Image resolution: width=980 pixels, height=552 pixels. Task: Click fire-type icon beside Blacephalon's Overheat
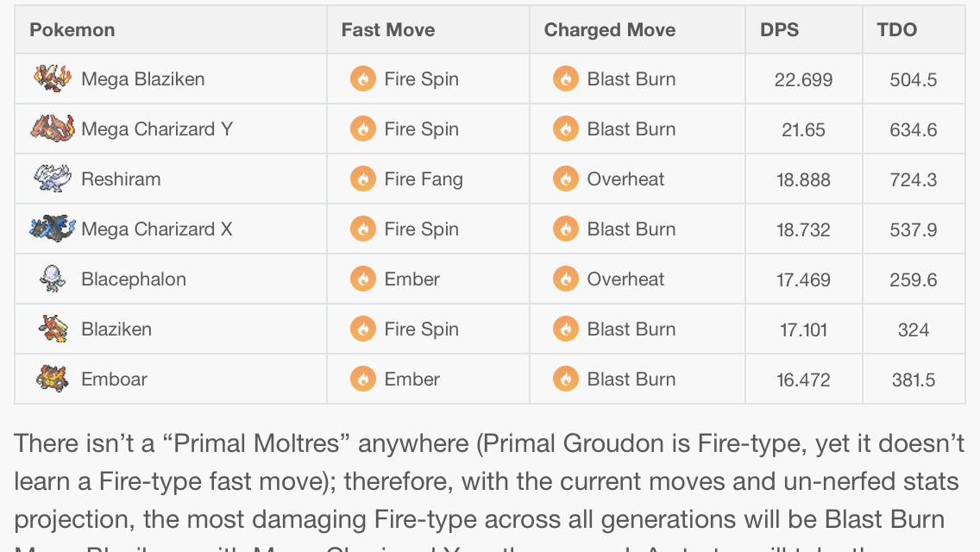coord(566,279)
